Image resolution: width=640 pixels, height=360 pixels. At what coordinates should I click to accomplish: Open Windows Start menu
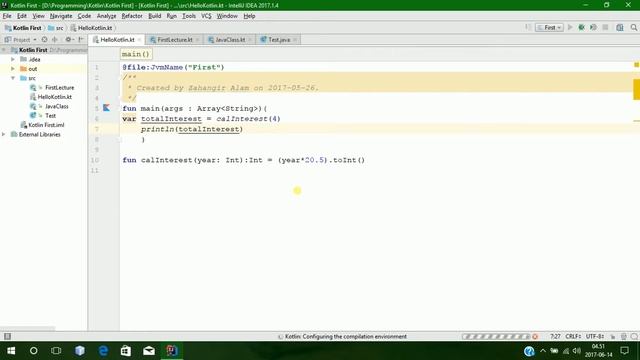pos(11,351)
